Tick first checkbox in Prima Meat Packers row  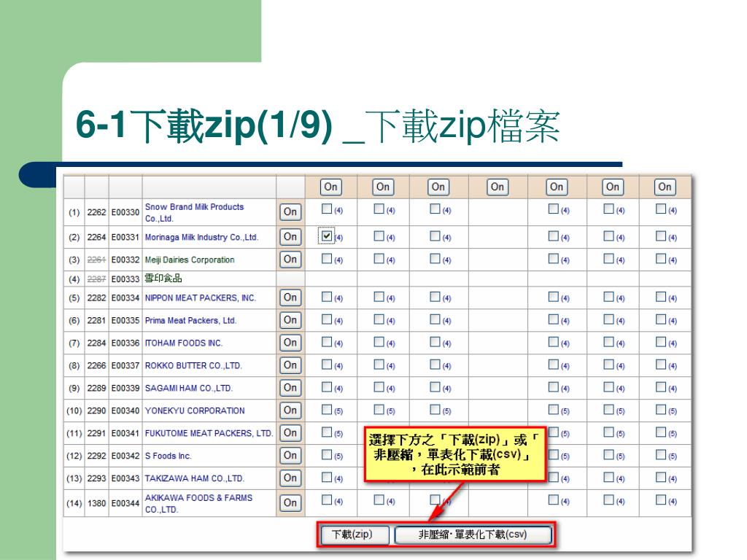click(326, 319)
